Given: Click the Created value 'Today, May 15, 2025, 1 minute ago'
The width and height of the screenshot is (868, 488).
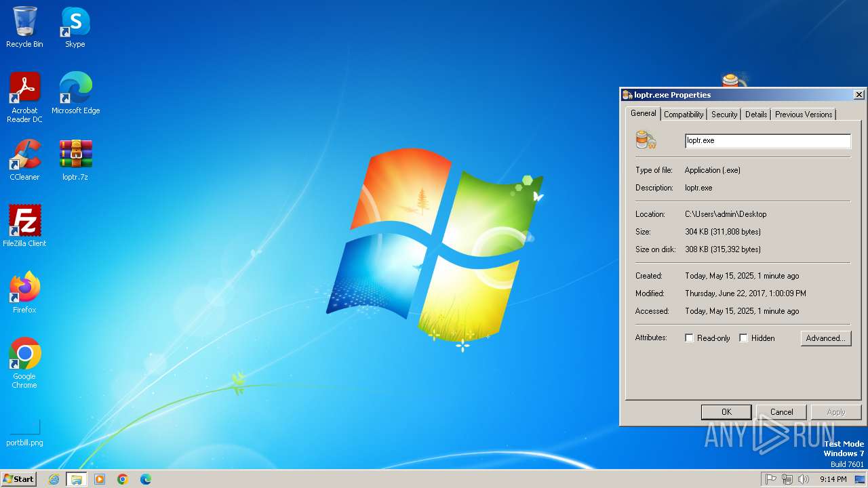Looking at the screenshot, I should (742, 276).
